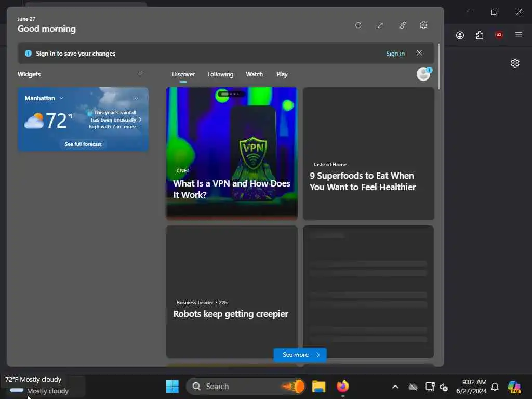
Task: Expand widgets board to full view
Action: pos(380,25)
